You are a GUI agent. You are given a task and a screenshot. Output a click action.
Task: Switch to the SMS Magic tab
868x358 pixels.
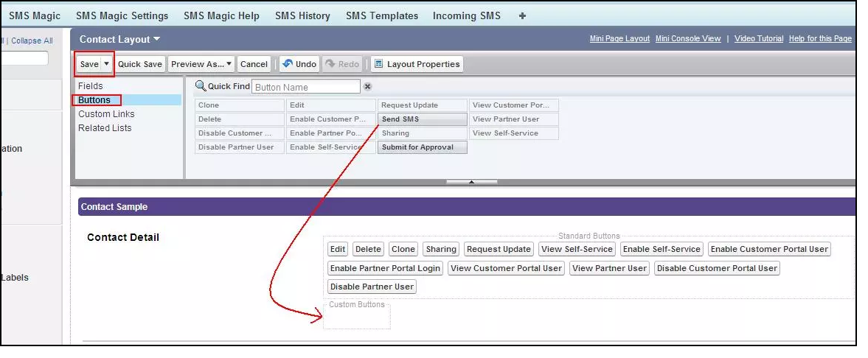tap(35, 16)
